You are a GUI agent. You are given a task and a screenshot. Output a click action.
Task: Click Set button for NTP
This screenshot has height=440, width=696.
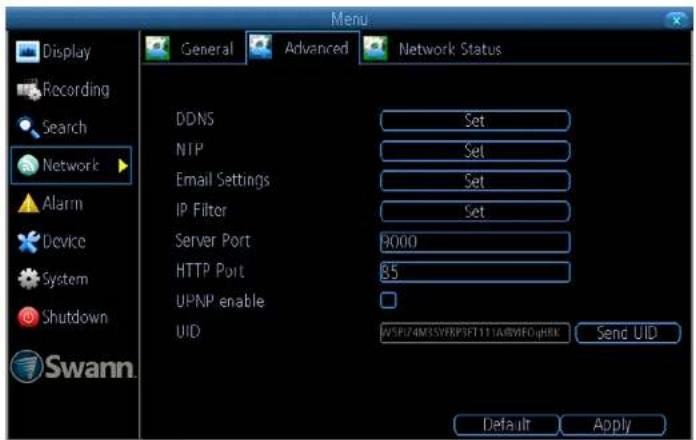point(475,151)
